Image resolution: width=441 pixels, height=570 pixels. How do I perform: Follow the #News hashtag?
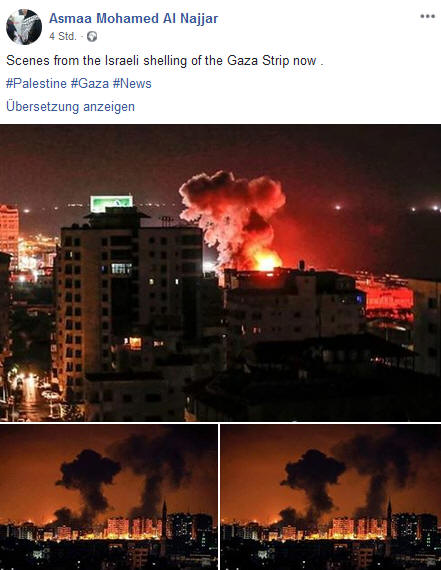(132, 84)
